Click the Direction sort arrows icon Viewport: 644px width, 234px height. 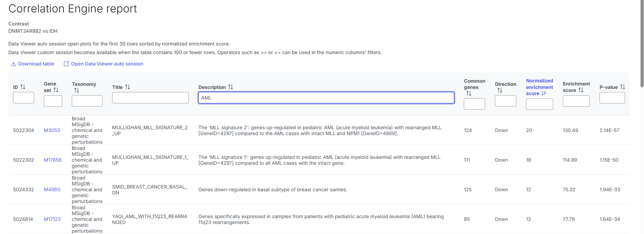point(500,90)
